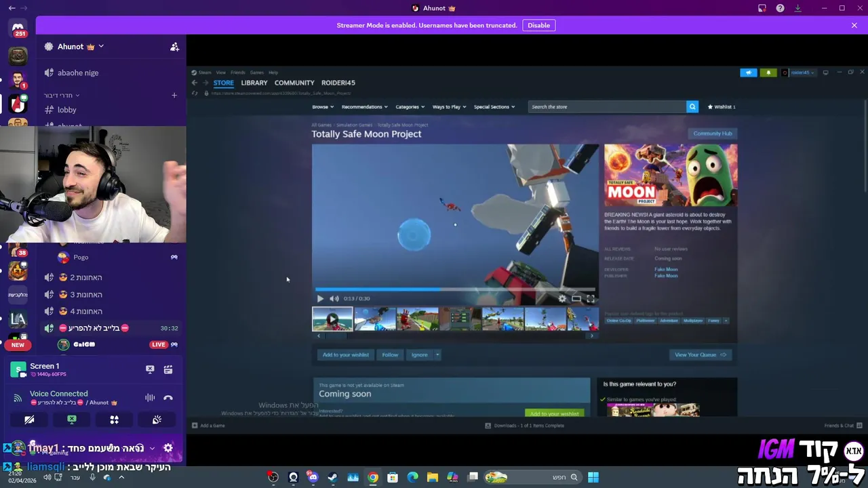Screen dimensions: 868x488
Task: Expand Ahunot server dropdown menu
Action: tap(101, 47)
